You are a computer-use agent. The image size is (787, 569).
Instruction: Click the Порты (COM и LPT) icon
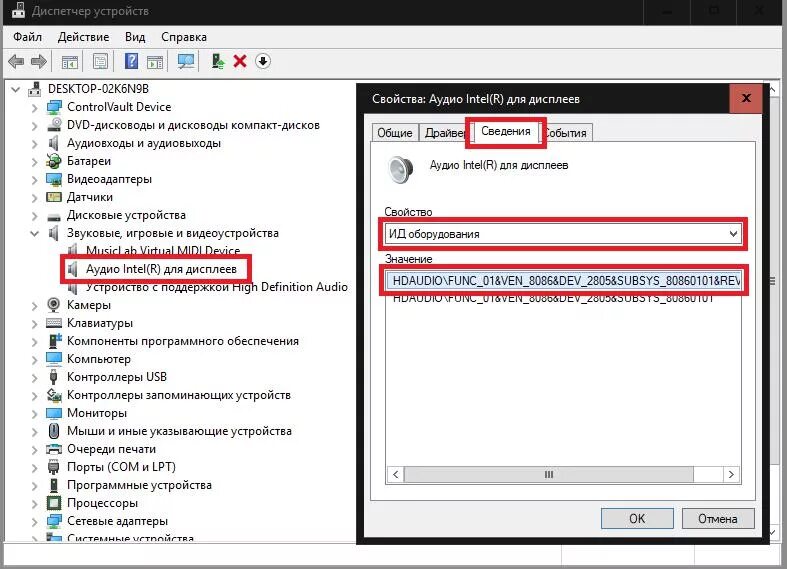point(54,467)
